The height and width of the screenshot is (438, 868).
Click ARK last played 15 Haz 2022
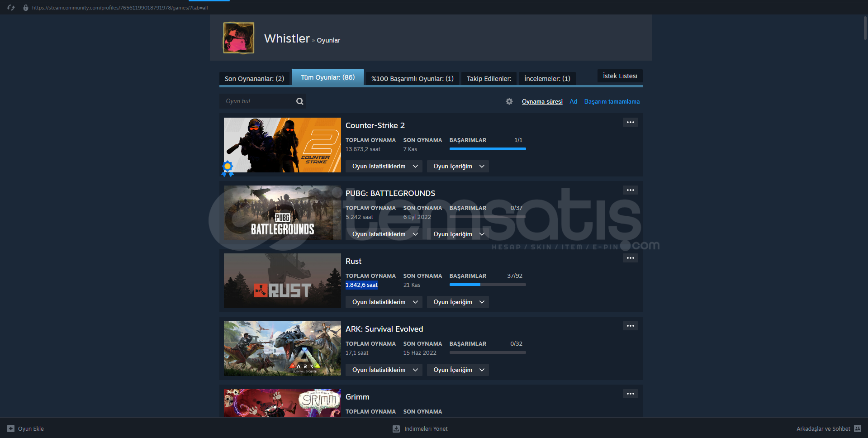420,353
